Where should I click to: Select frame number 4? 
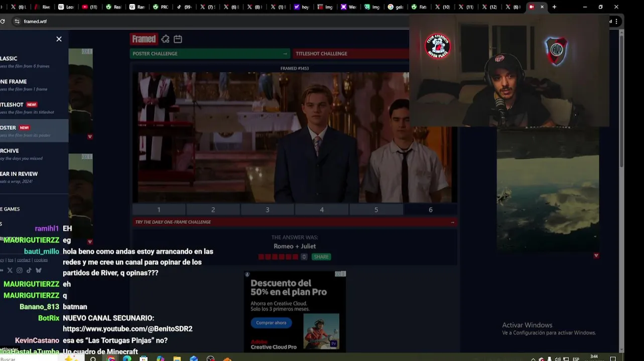pos(322,210)
